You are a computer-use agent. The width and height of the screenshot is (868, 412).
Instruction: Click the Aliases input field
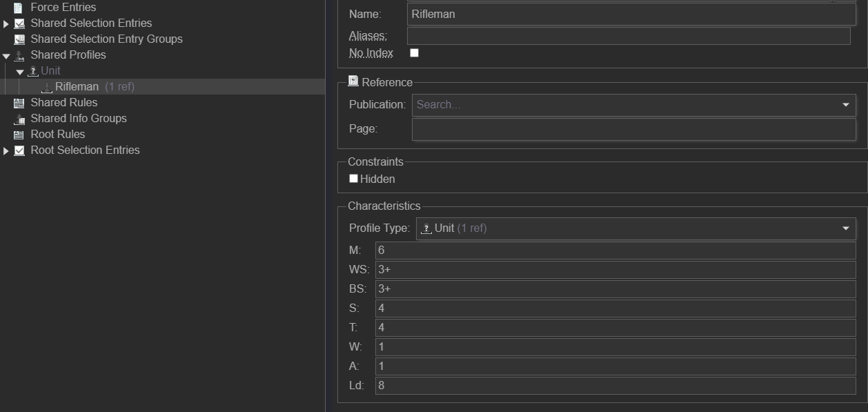(629, 36)
